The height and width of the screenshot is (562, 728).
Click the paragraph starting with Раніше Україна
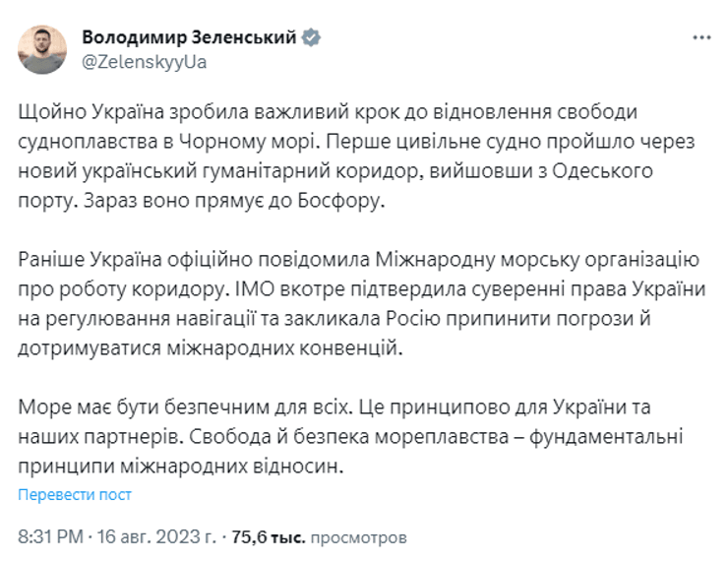pyautogui.click(x=354, y=290)
